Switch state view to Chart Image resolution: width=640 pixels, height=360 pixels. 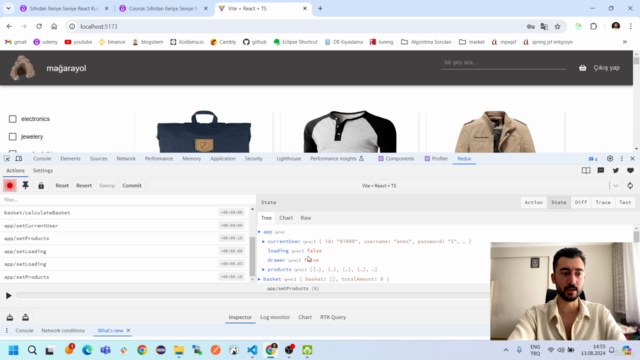pos(286,218)
